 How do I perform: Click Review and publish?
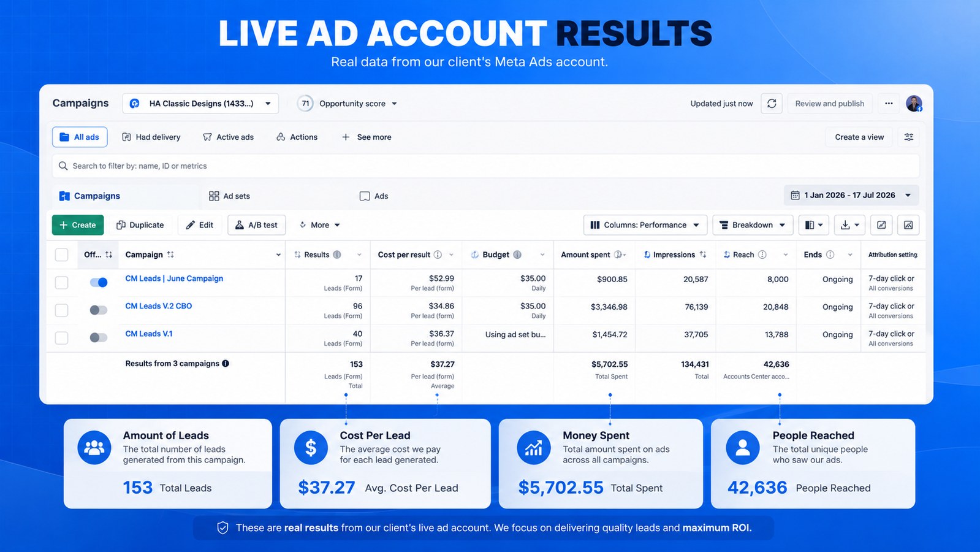830,104
